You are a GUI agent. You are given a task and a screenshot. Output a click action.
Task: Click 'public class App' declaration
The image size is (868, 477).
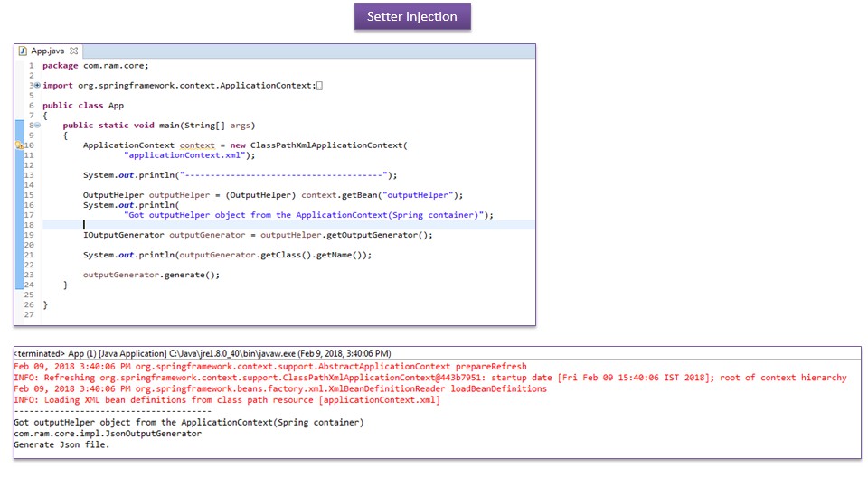(83, 105)
